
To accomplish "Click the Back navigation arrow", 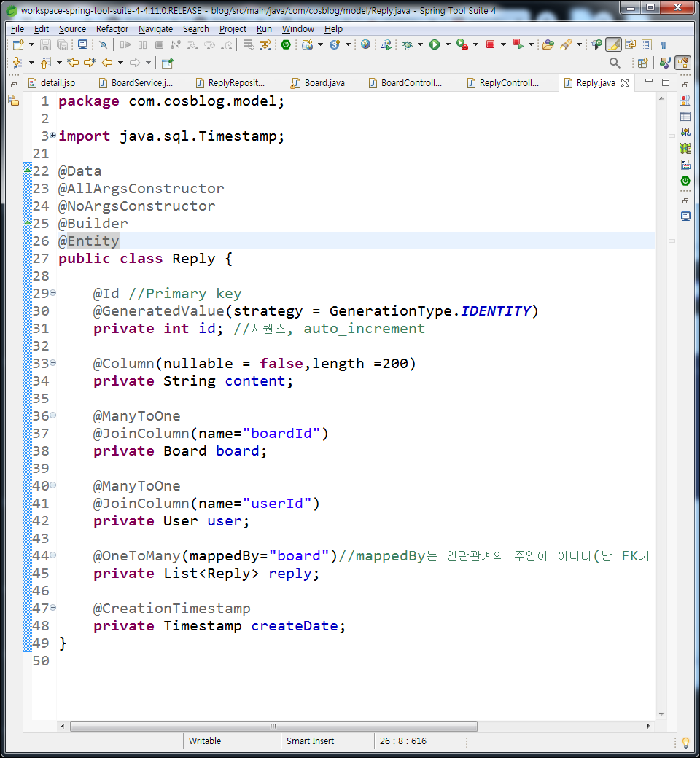I will pos(107,63).
